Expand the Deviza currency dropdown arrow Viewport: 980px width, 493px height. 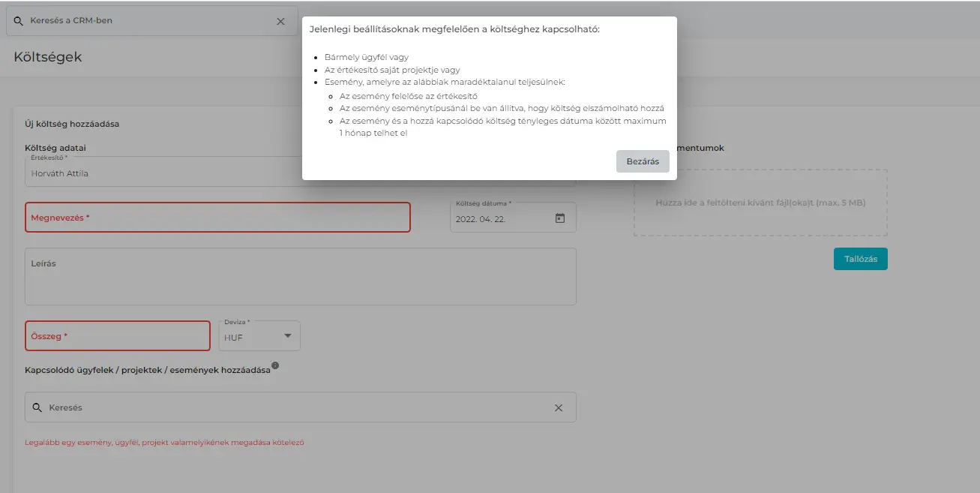(288, 336)
